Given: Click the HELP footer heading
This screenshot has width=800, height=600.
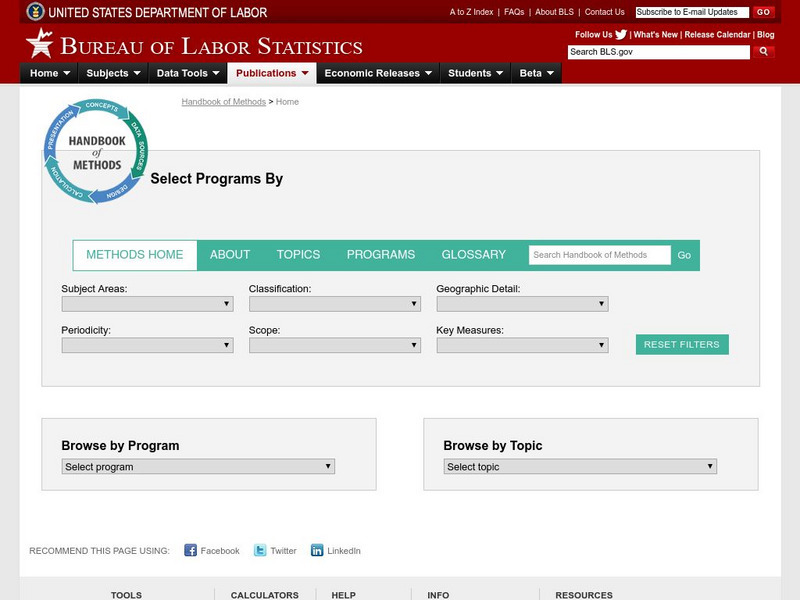Looking at the screenshot, I should pyautogui.click(x=343, y=595).
